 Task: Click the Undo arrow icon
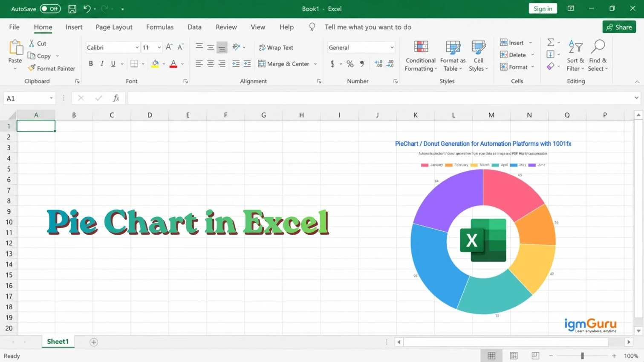coord(87,9)
